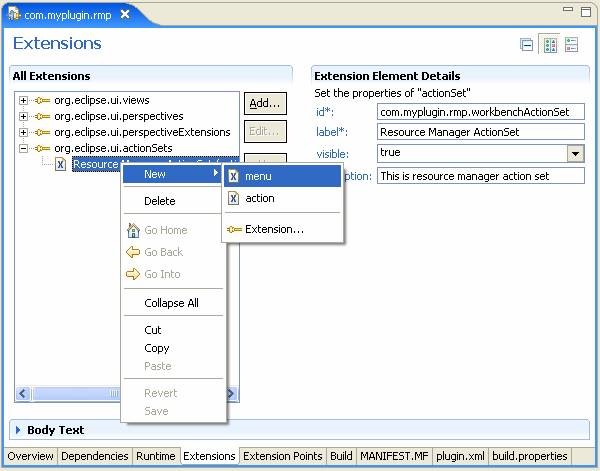Choose menu from the New submenu
This screenshot has width=600, height=471.
[x=282, y=176]
